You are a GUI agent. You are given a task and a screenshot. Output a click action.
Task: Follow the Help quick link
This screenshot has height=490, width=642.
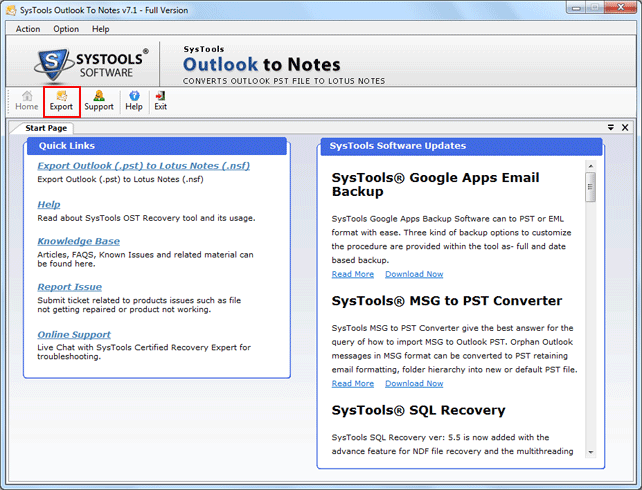point(48,204)
